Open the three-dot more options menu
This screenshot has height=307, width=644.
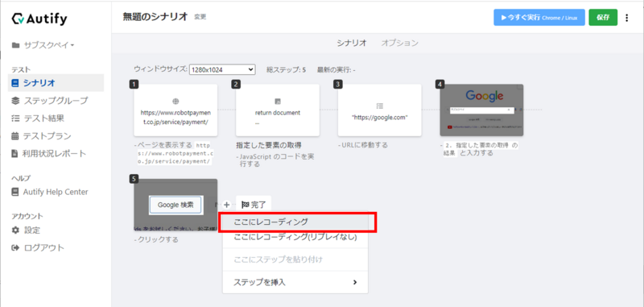[x=627, y=18]
